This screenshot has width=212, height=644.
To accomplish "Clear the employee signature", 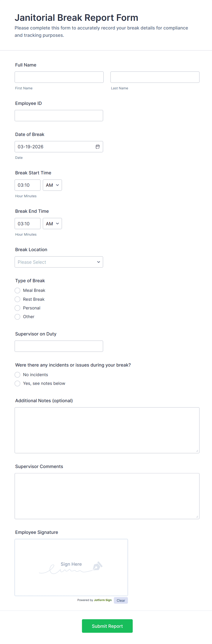I will click(121, 600).
